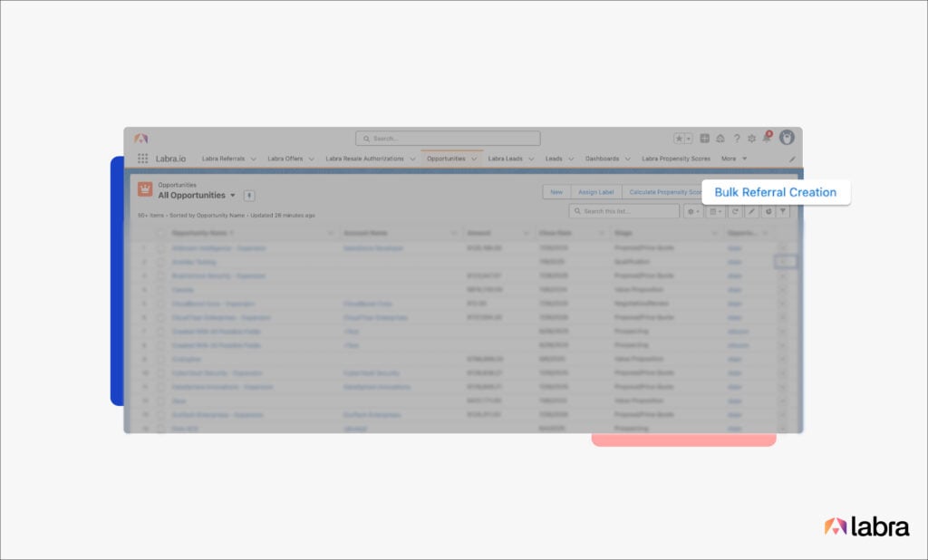Open List View Controls gear
The image size is (928, 560).
(693, 211)
